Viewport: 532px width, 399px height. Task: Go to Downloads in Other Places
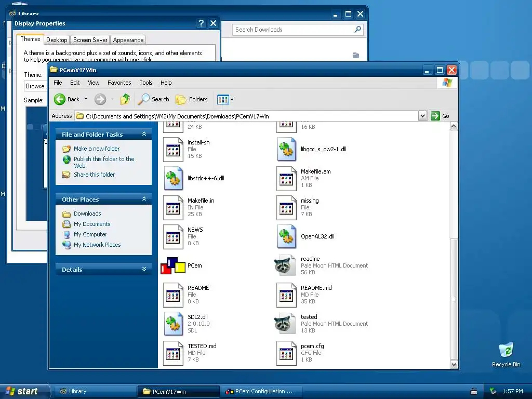coord(87,214)
